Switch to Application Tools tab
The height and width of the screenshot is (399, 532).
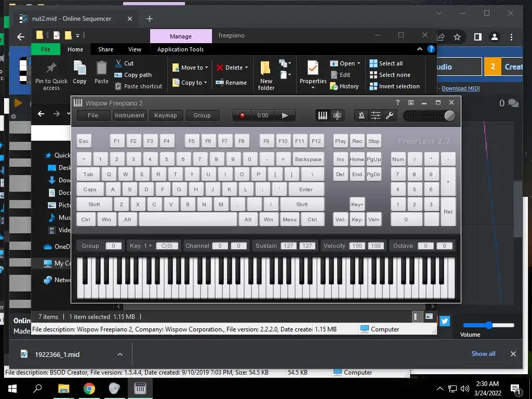tap(180, 49)
